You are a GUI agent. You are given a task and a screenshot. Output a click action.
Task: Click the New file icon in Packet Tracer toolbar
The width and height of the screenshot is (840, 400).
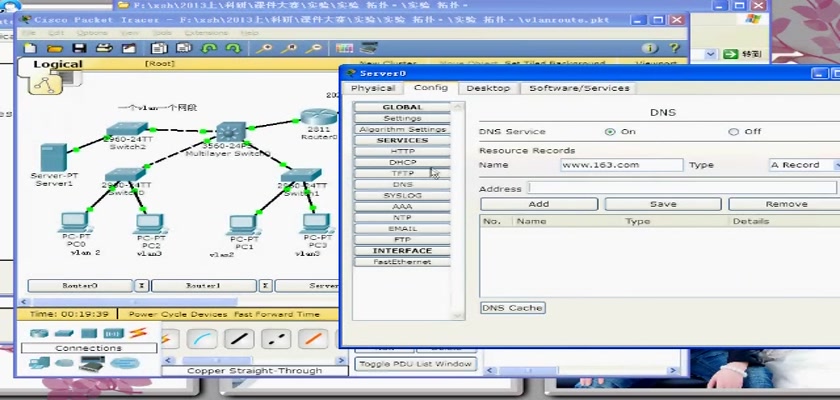click(x=31, y=48)
